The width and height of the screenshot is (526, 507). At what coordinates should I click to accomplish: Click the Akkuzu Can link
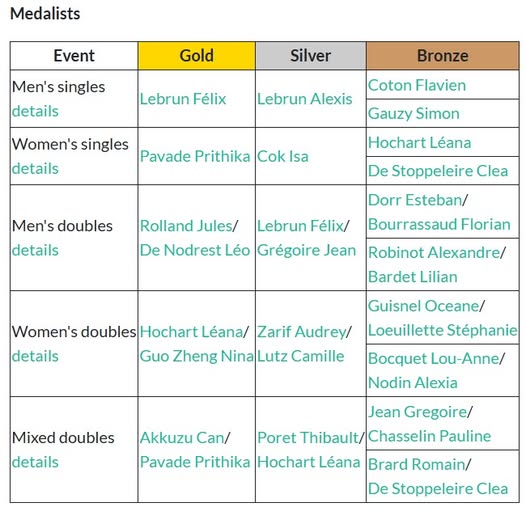182,438
